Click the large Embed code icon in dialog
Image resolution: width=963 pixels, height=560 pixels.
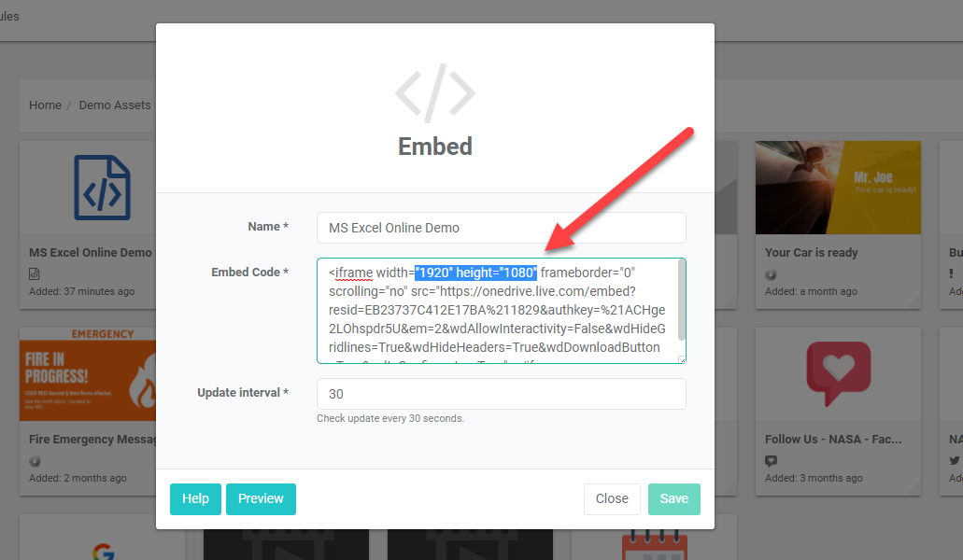click(435, 93)
